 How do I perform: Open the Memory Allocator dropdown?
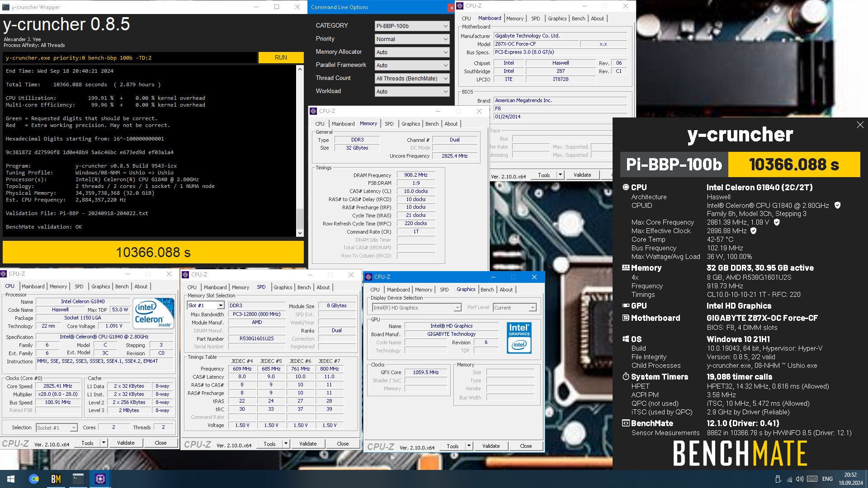(412, 52)
